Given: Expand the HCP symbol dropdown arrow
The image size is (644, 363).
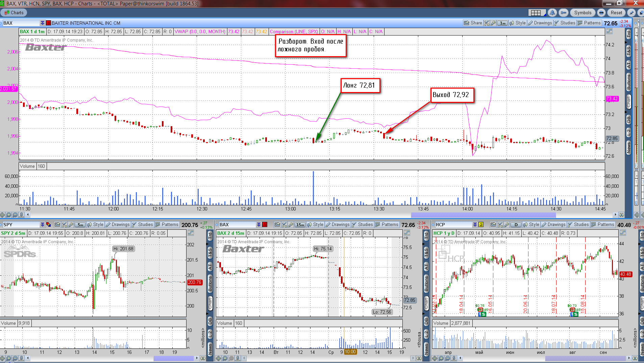Looking at the screenshot, I should 475,225.
